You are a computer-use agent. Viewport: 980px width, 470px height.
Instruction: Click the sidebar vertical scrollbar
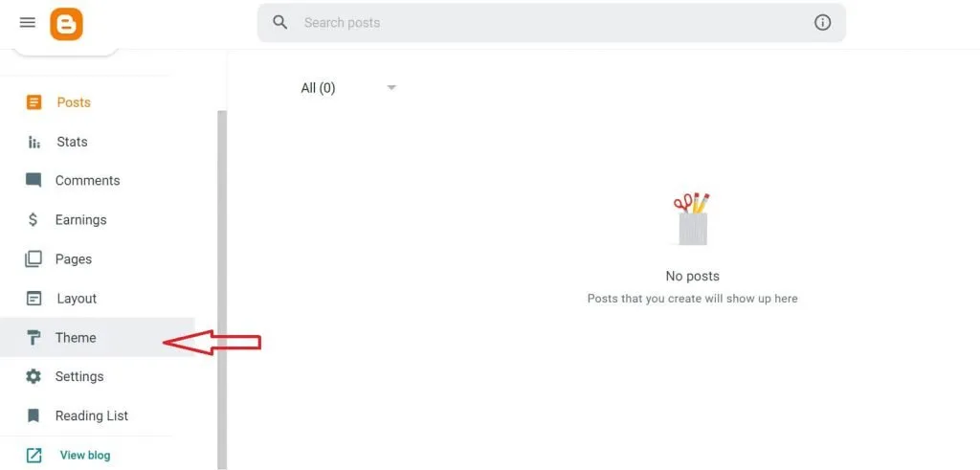point(222,287)
